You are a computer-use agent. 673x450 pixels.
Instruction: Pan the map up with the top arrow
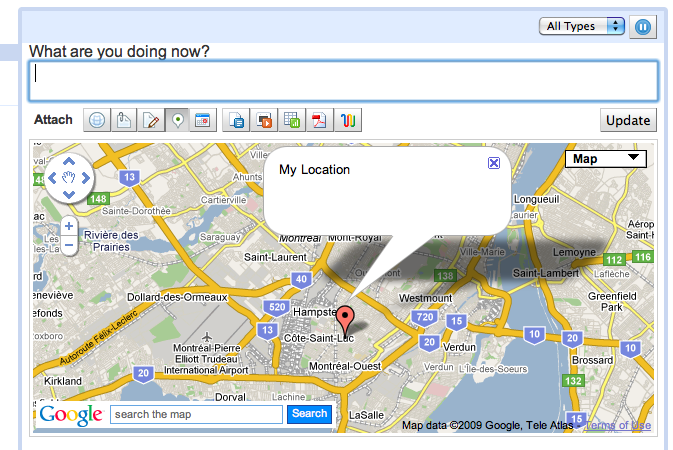pos(69,161)
